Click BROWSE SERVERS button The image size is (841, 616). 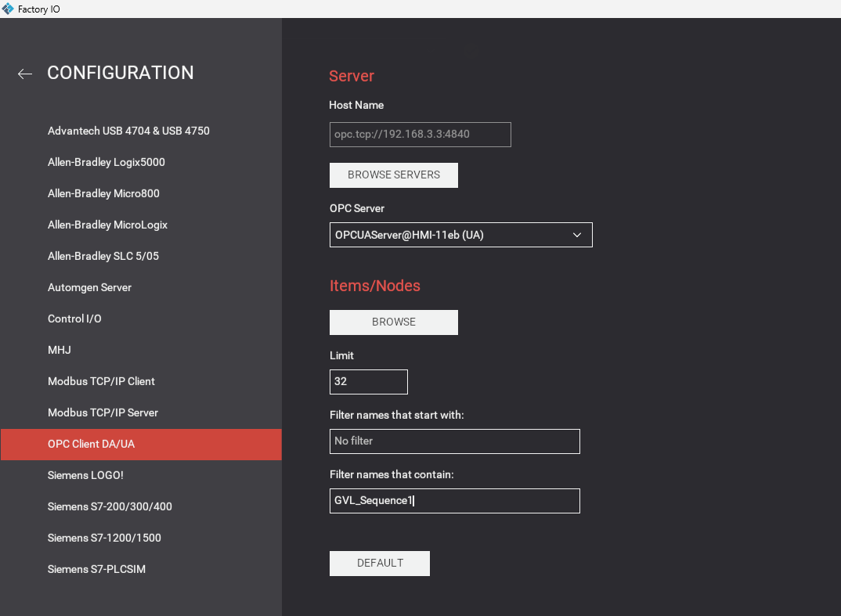[x=394, y=175]
